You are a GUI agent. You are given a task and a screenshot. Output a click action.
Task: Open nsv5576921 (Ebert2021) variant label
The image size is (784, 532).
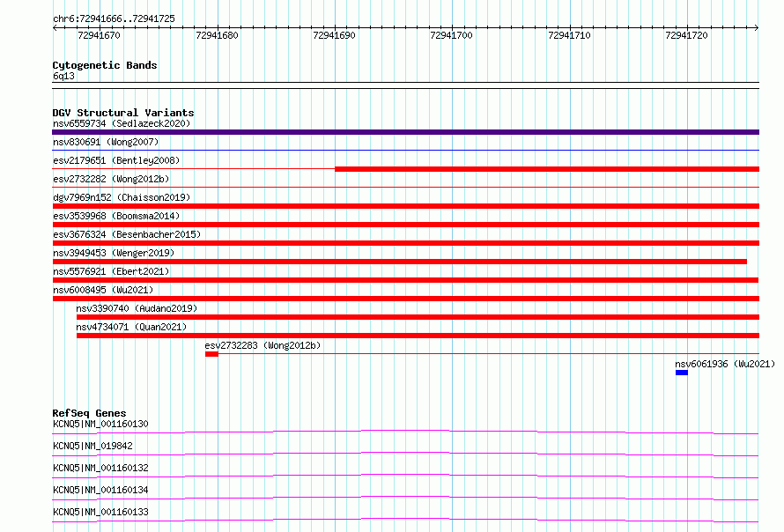click(x=111, y=271)
